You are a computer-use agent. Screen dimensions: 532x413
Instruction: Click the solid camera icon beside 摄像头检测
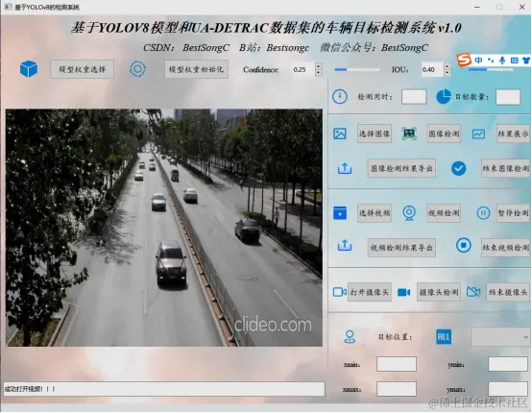(x=404, y=292)
